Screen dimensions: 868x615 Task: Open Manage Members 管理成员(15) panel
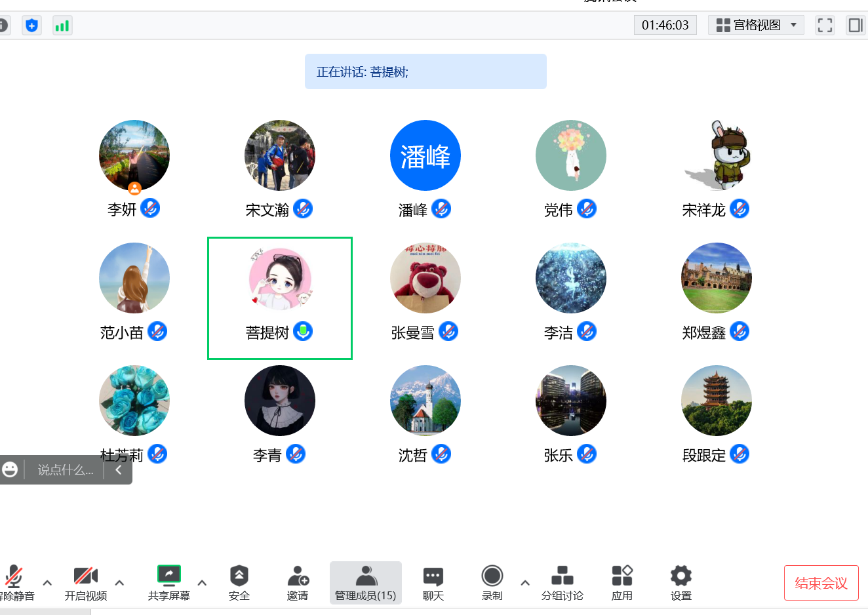(366, 582)
